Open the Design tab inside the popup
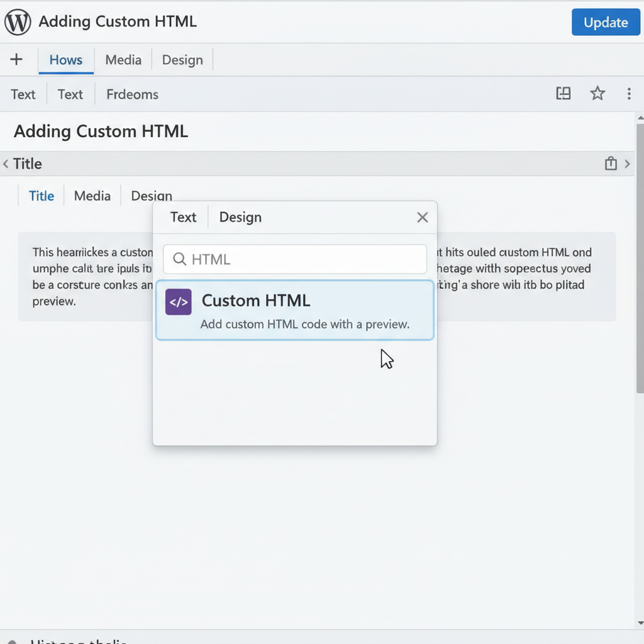 coord(240,217)
